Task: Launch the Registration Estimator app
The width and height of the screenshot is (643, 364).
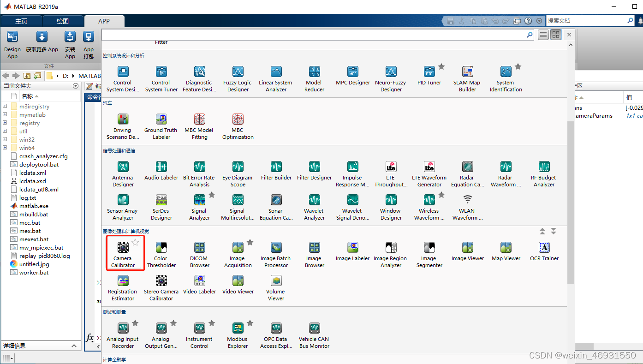Action: (x=123, y=288)
